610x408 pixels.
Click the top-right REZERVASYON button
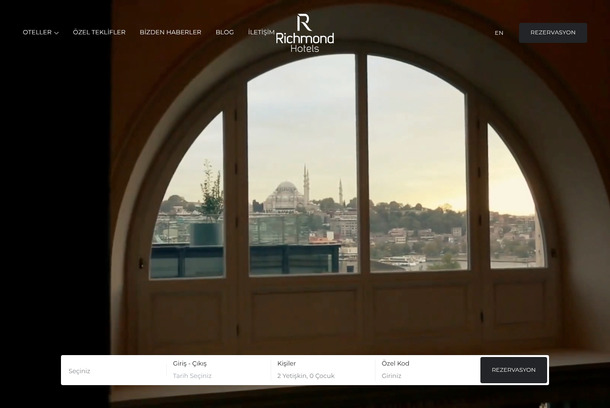[553, 33]
